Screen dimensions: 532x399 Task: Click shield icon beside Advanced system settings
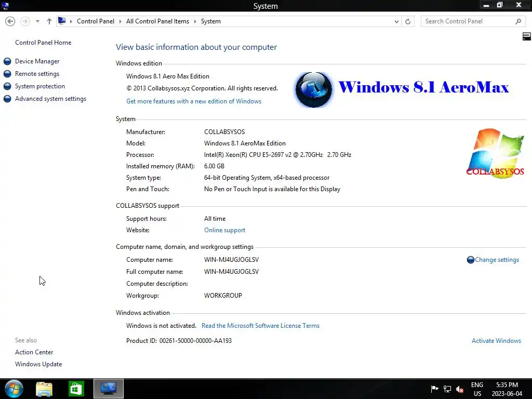pyautogui.click(x=7, y=99)
